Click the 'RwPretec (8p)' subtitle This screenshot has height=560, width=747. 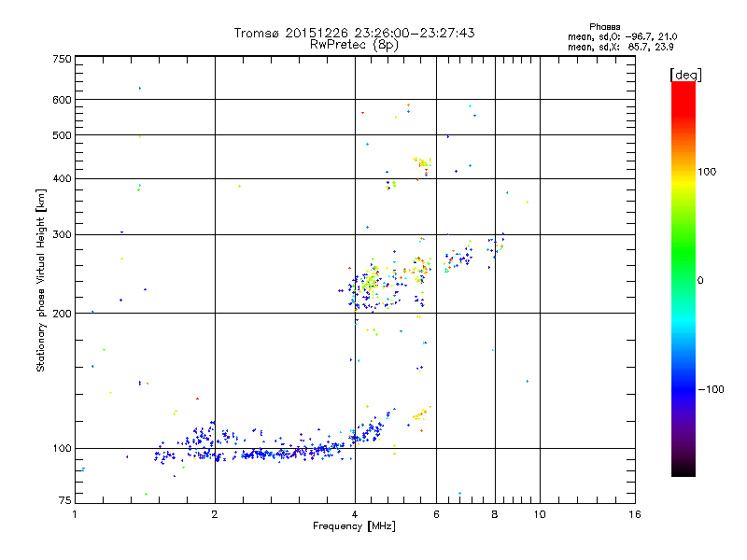coord(354,45)
